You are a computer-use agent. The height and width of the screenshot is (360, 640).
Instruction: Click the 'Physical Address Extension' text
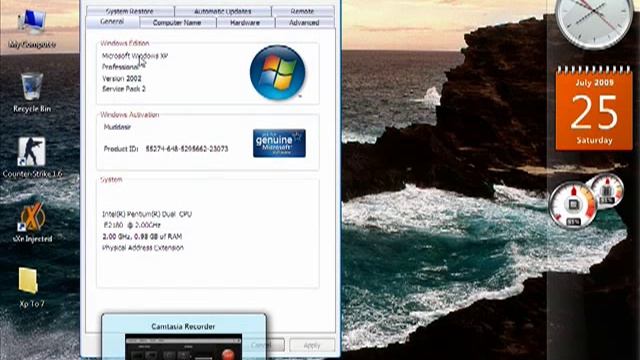click(143, 248)
